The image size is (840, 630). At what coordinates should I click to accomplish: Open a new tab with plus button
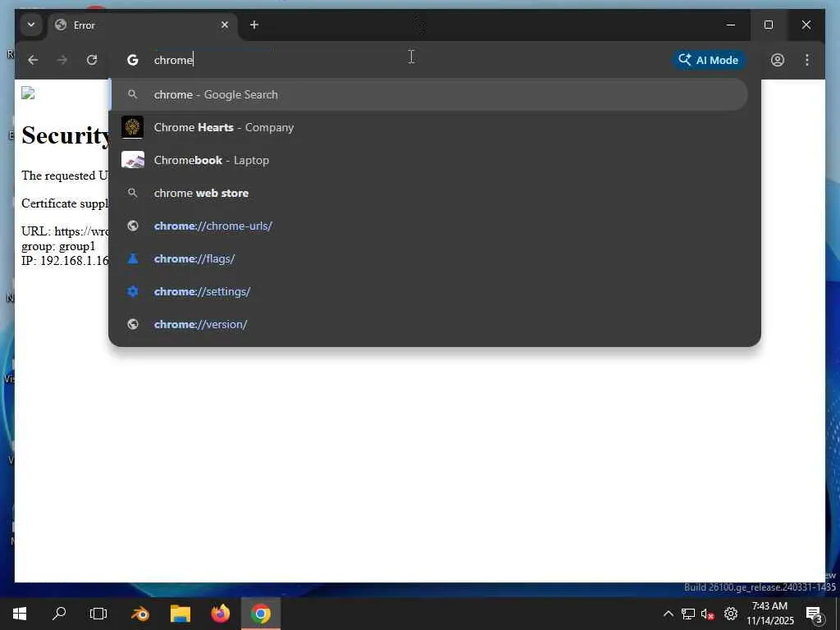pyautogui.click(x=254, y=25)
